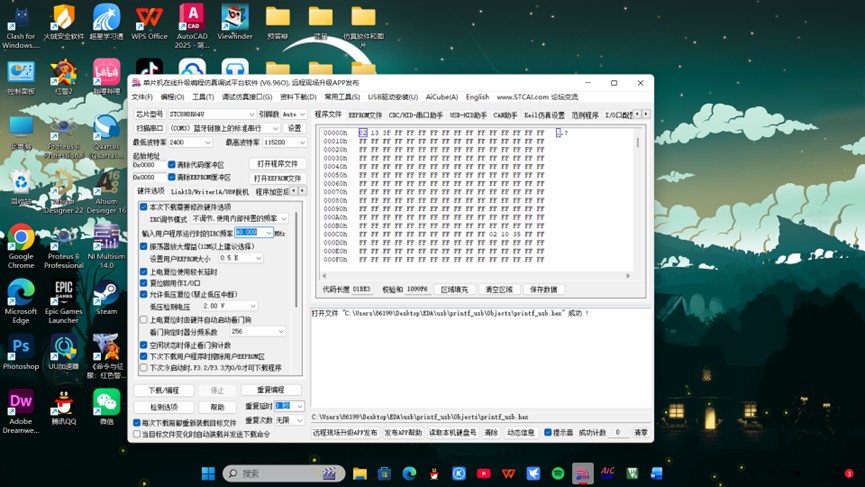This screenshot has width=865, height=487.
Task: Open NI Multisim 14.0 desktop shortcut
Action: (106, 247)
